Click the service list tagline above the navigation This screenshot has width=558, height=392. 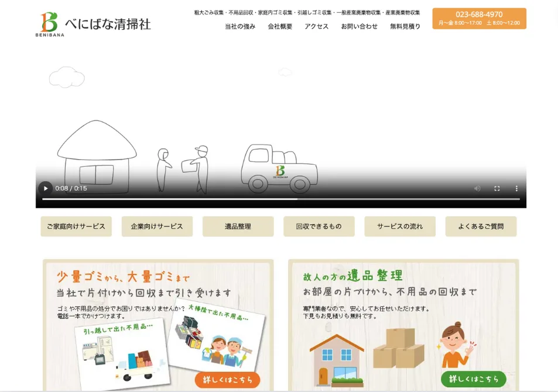click(x=307, y=12)
